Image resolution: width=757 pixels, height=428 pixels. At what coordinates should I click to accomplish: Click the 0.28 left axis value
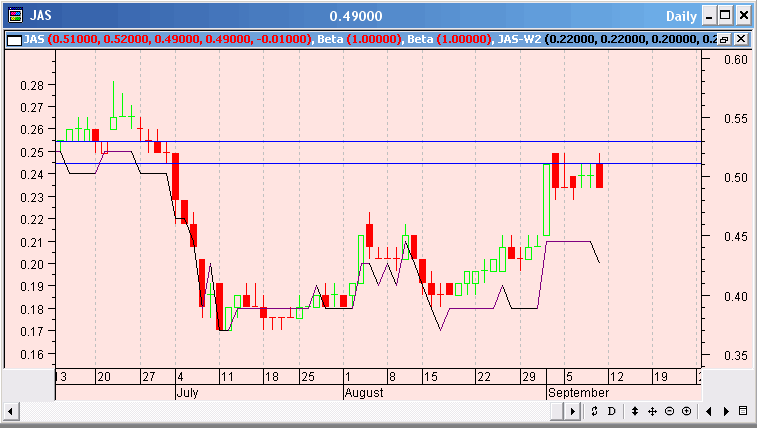32,85
